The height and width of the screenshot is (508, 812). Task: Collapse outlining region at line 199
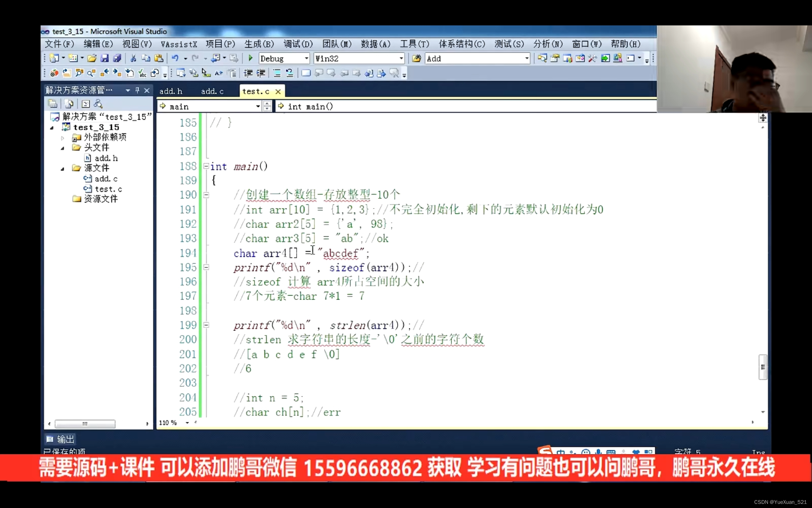(x=206, y=325)
